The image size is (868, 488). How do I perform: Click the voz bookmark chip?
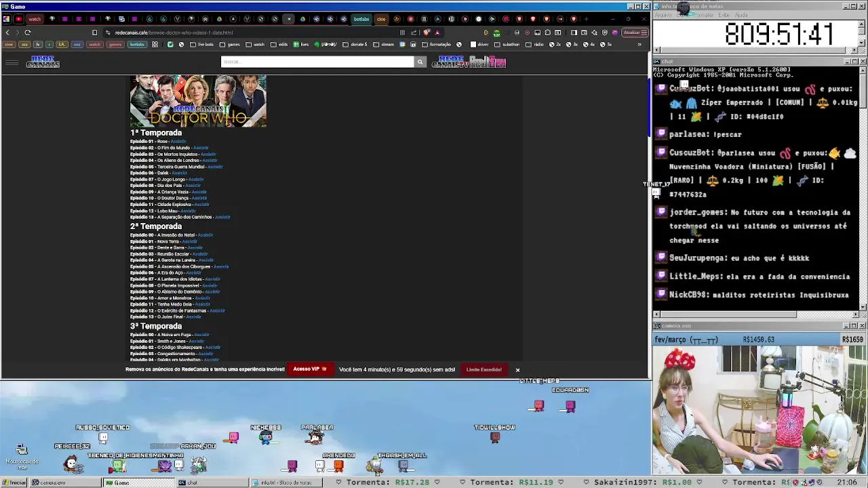[x=77, y=45]
